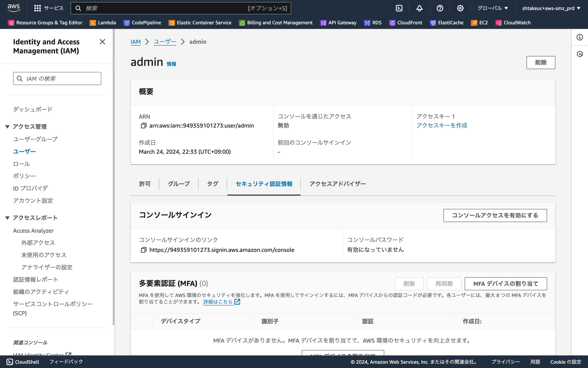Open the ElastiCache favorite shortcut
The height and width of the screenshot is (368, 588).
click(x=447, y=23)
